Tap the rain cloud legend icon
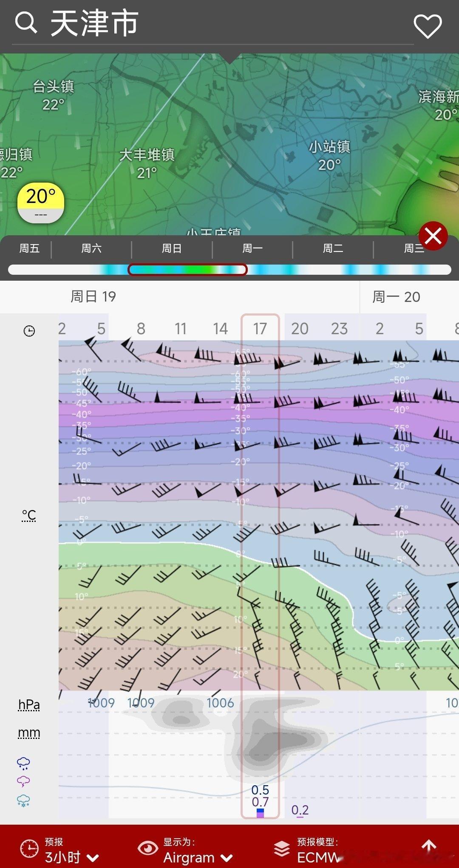This screenshot has height=868, width=459. point(23,763)
